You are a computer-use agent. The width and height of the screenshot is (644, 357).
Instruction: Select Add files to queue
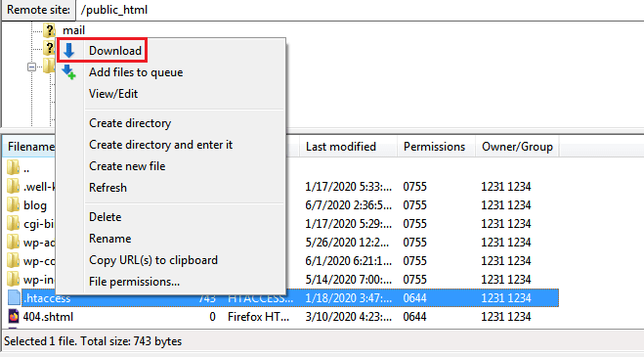coord(136,72)
